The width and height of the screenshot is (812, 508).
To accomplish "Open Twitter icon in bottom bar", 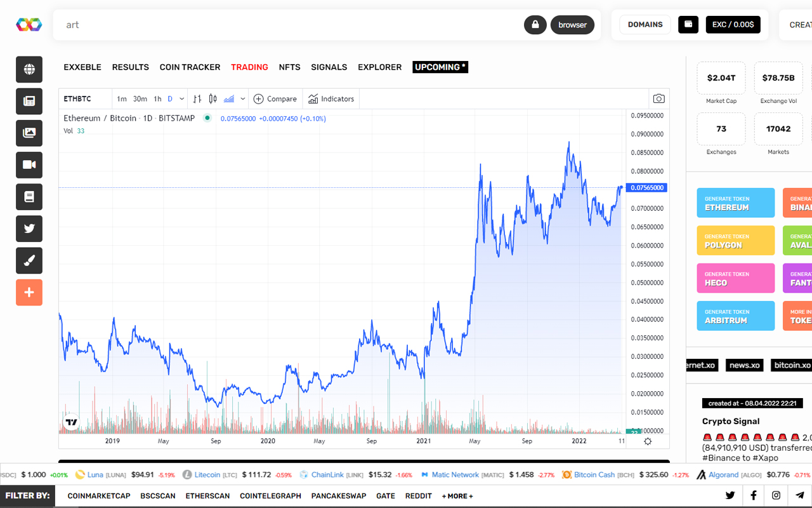I will [730, 495].
